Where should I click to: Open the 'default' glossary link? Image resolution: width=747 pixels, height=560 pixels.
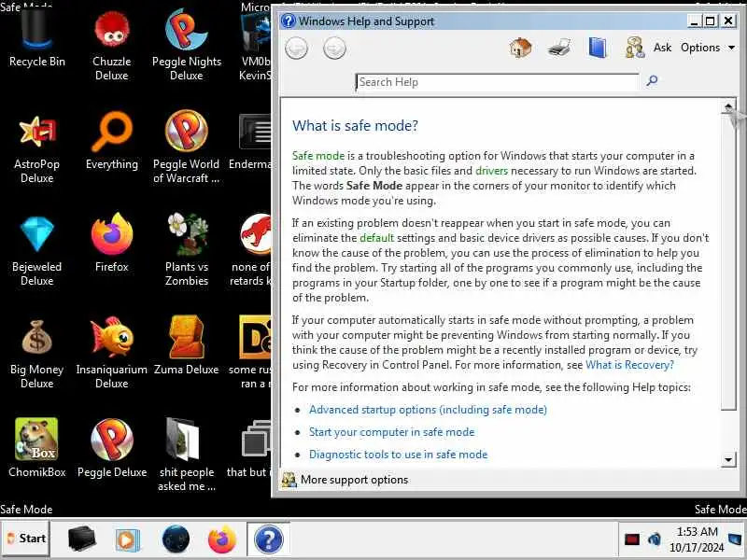tap(377, 238)
